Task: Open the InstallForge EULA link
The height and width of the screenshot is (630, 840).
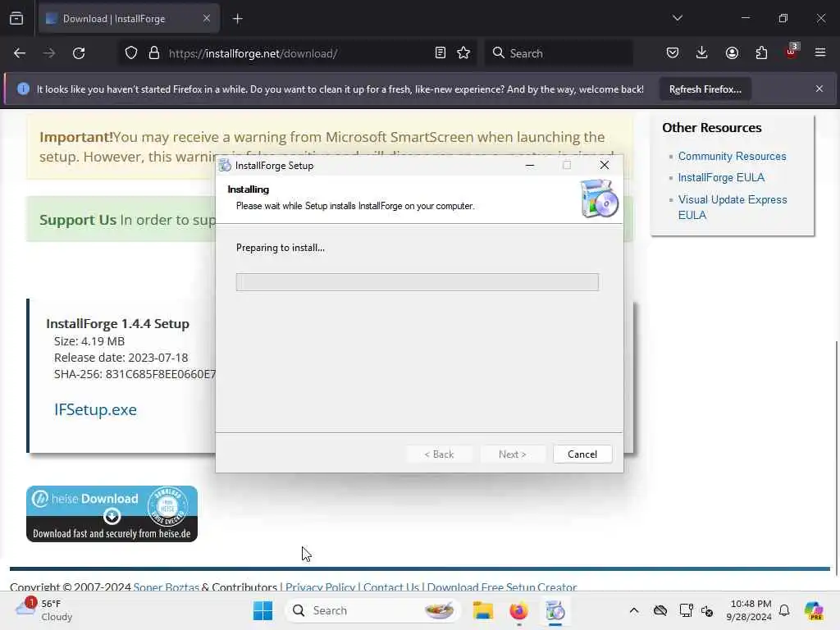Action: (721, 178)
